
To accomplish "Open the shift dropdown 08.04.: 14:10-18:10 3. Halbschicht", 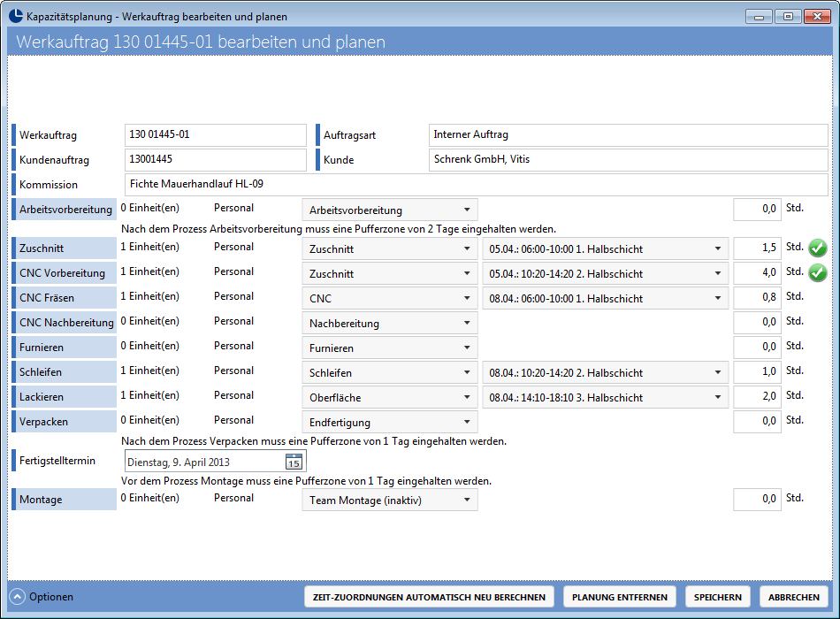I will tap(606, 396).
